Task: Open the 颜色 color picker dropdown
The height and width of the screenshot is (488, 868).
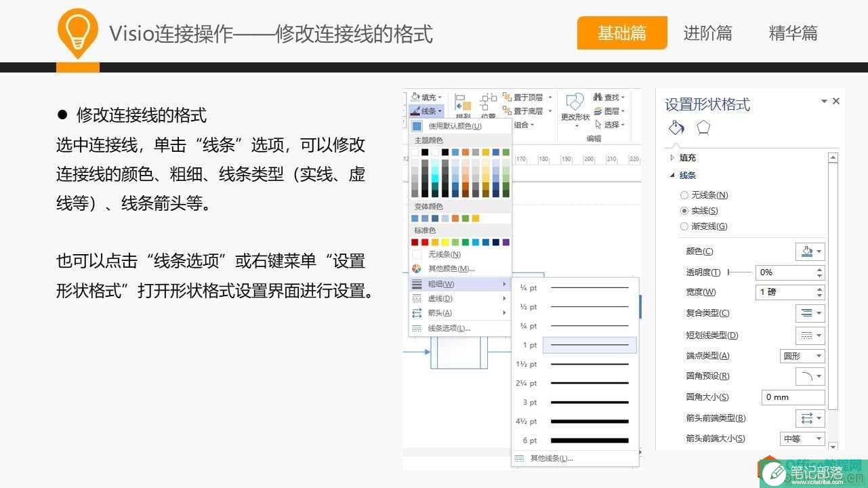Action: (x=810, y=251)
